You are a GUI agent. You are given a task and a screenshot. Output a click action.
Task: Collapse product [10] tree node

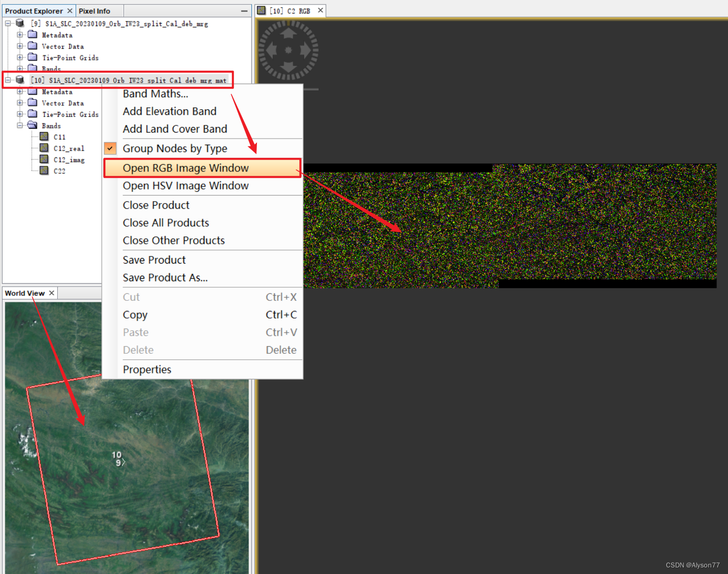point(8,80)
